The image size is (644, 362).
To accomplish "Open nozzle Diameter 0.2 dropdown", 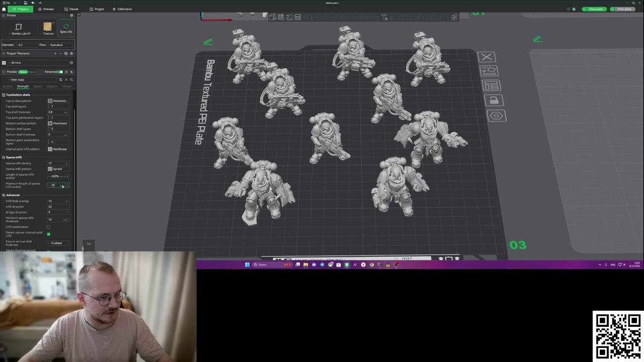I will (x=27, y=45).
